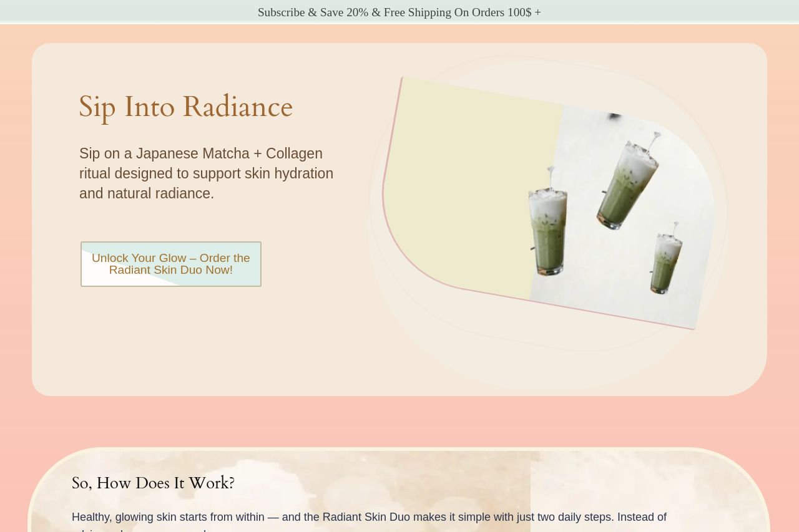The height and width of the screenshot is (532, 799).
Task: Select the So, How Does It Work? heading
Action: (153, 483)
